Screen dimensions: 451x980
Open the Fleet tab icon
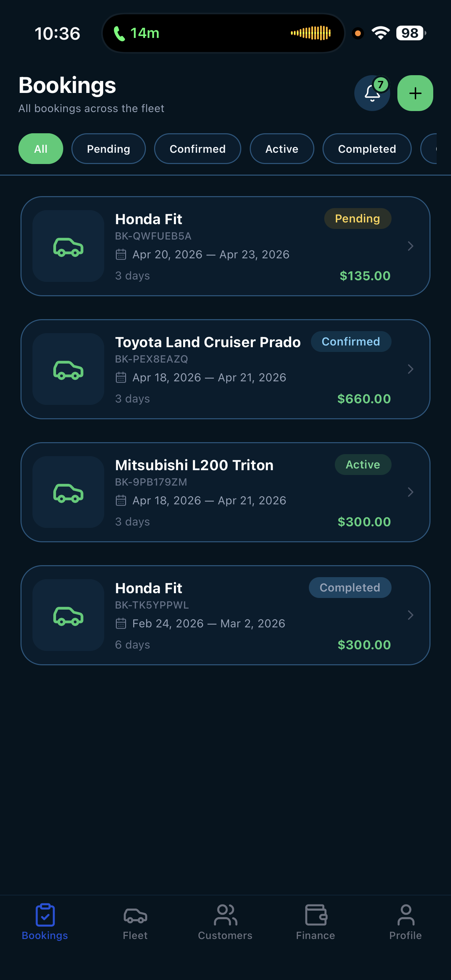pyautogui.click(x=135, y=916)
